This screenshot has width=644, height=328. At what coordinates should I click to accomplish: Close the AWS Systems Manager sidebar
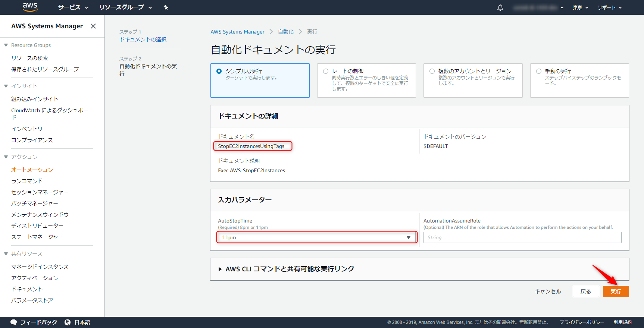point(93,26)
